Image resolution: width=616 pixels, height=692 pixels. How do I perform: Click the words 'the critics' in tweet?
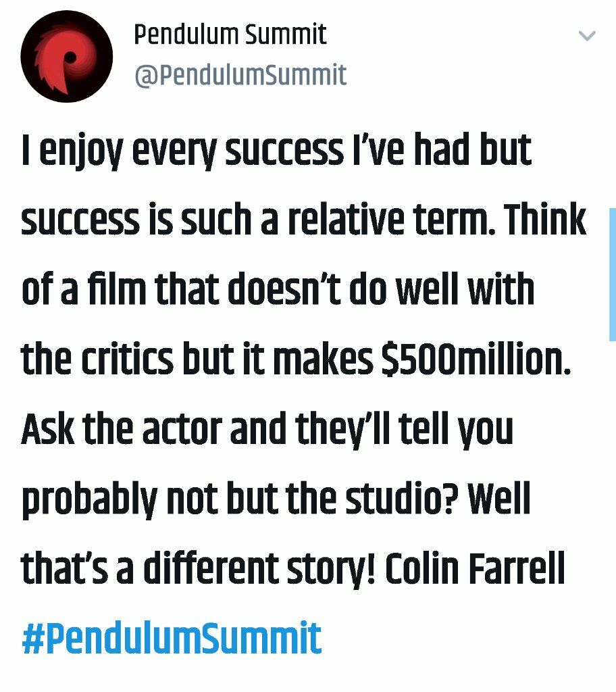97,358
